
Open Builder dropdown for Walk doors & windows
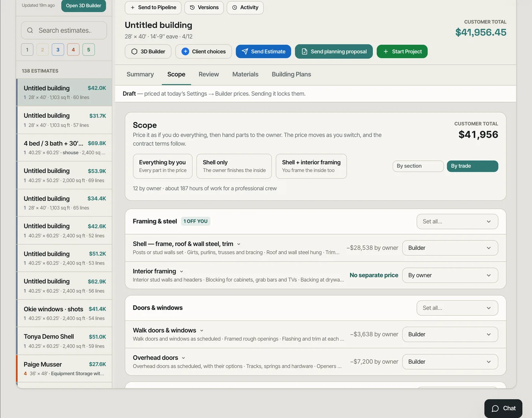point(450,334)
